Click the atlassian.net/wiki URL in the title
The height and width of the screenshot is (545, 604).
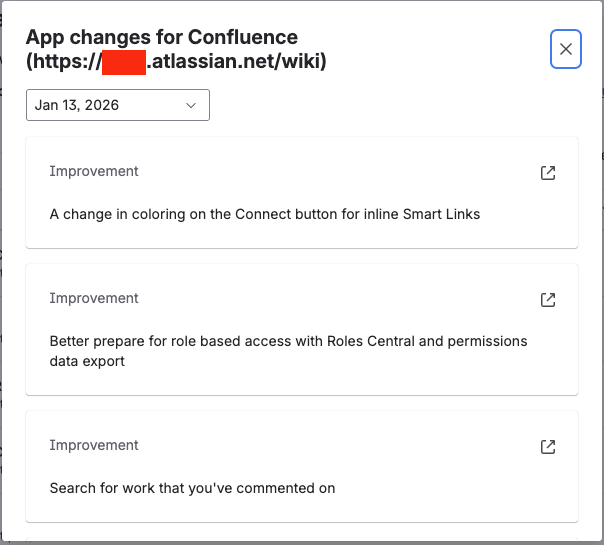tap(236, 62)
